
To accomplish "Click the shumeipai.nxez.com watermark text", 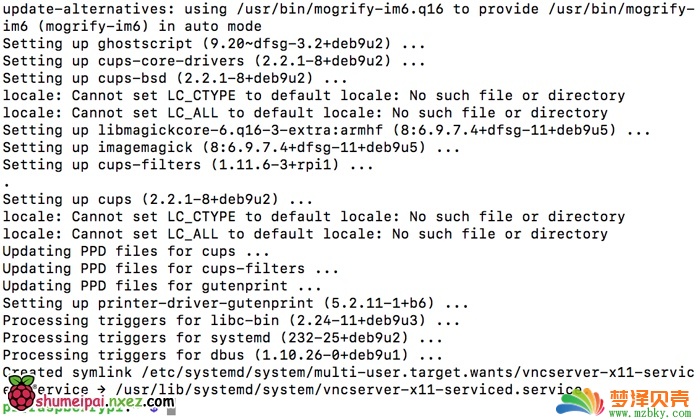I will click(104, 401).
